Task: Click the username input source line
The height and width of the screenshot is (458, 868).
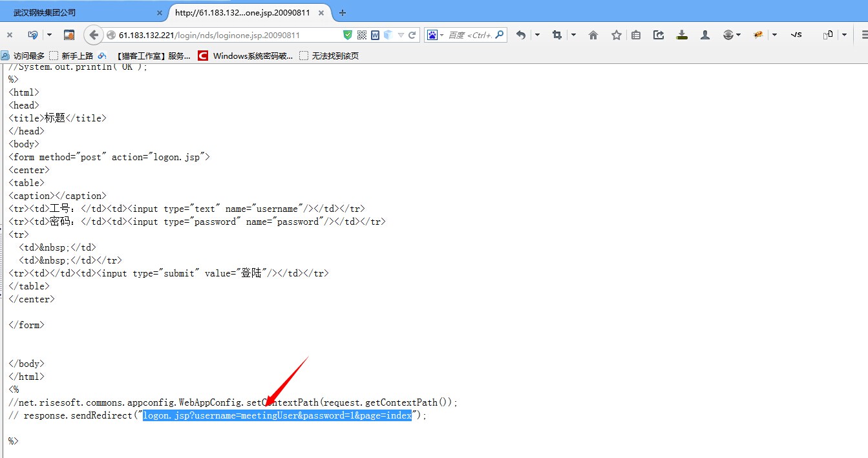Action: [187, 209]
